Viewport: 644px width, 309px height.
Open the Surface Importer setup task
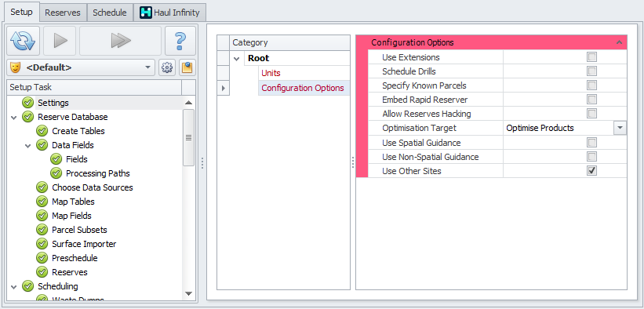(84, 244)
